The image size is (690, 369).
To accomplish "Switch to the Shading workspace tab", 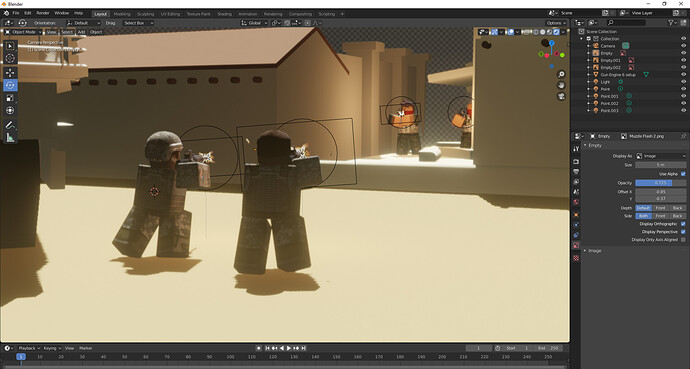I will click(x=224, y=14).
